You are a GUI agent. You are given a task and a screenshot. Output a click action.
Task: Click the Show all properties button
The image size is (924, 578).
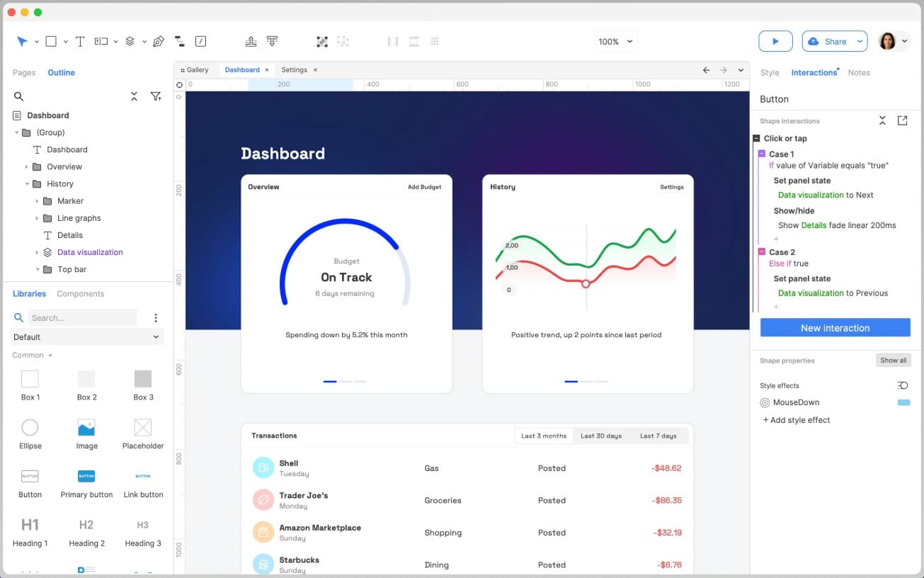[x=893, y=361]
